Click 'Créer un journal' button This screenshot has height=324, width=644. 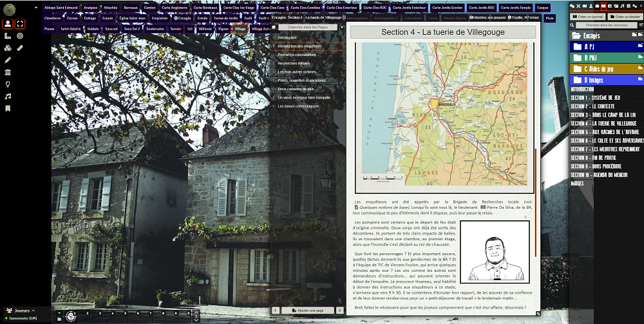(x=587, y=16)
